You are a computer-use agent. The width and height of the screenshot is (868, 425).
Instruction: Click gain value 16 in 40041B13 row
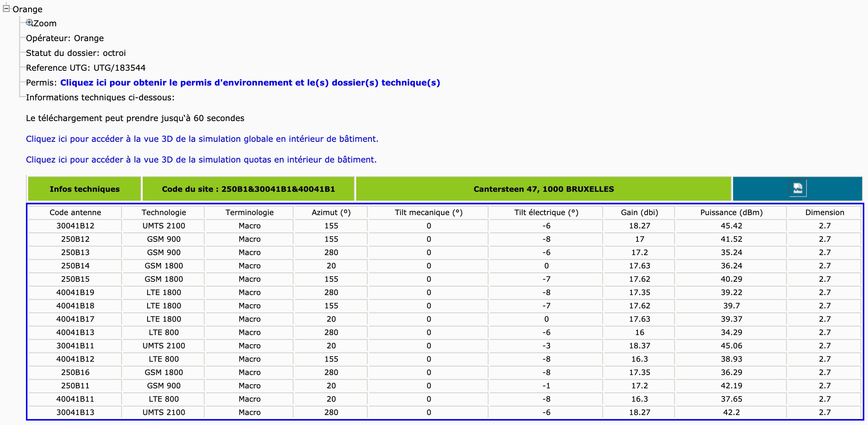639,332
